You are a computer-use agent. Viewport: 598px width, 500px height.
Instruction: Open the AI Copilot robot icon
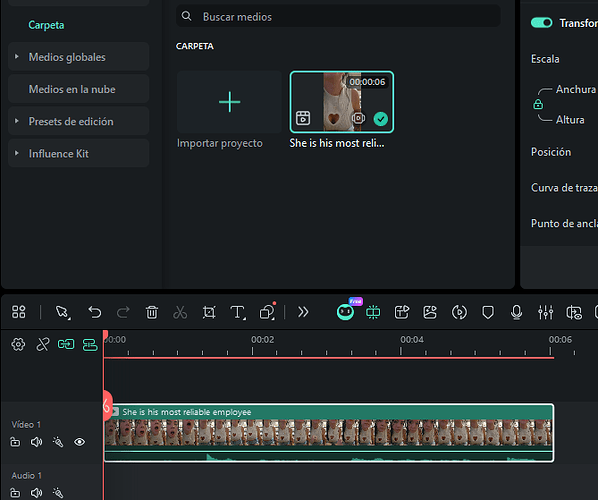click(346, 312)
